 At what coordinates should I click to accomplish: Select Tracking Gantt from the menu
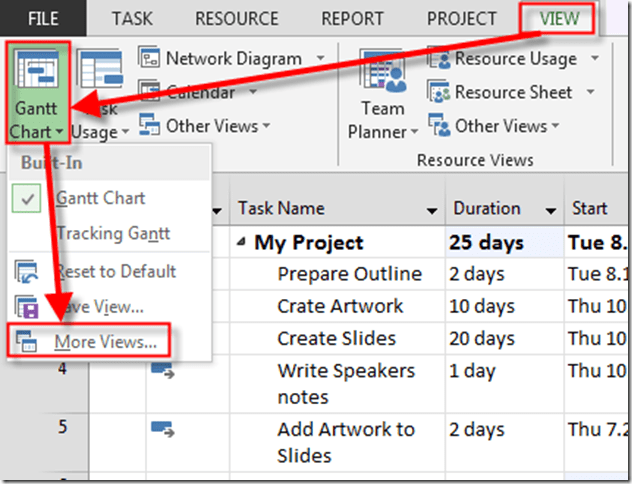pyautogui.click(x=112, y=233)
